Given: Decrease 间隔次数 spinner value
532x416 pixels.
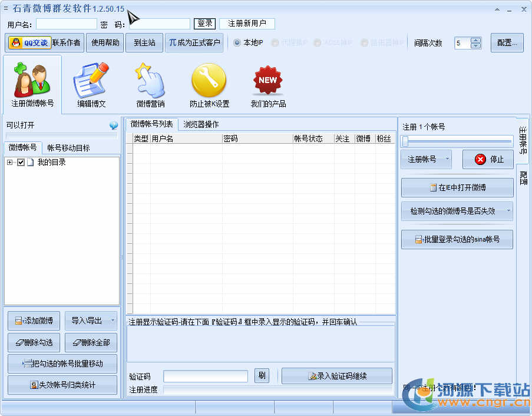Looking at the screenshot, I should tap(476, 45).
